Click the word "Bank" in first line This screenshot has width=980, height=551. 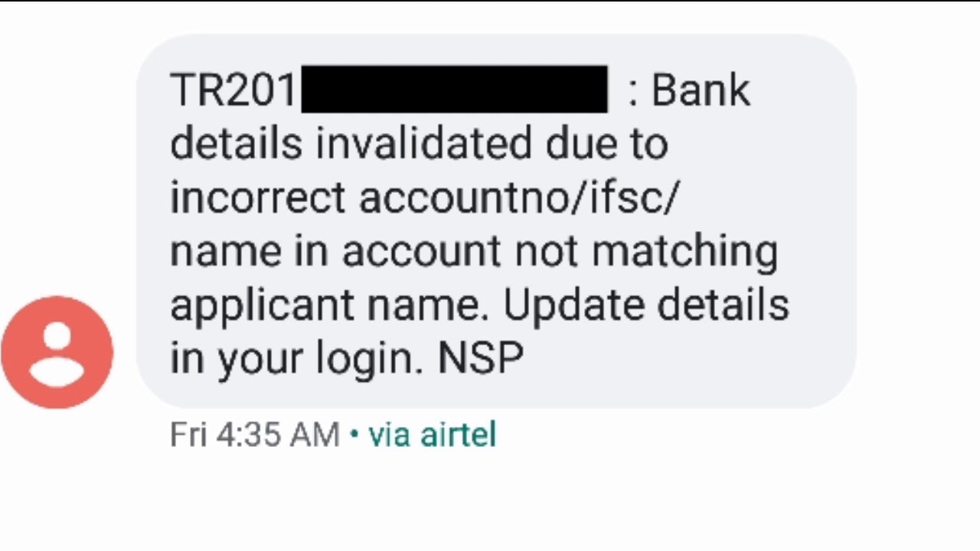(701, 90)
